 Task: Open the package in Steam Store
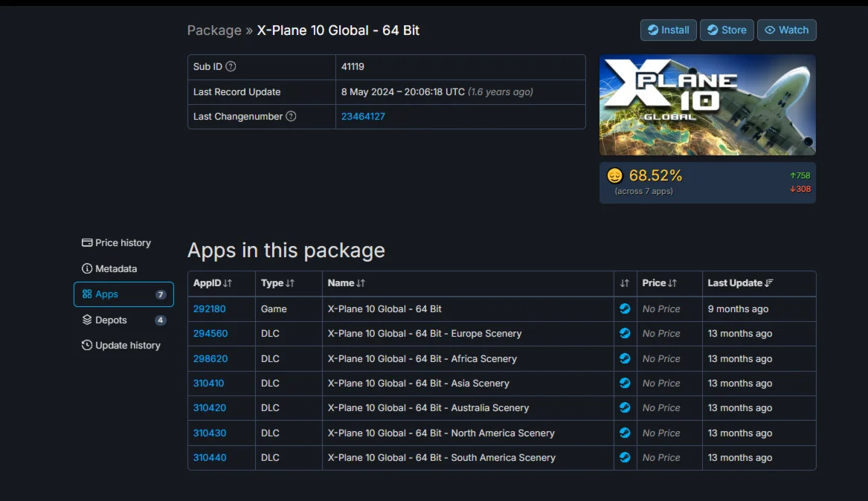(x=727, y=30)
